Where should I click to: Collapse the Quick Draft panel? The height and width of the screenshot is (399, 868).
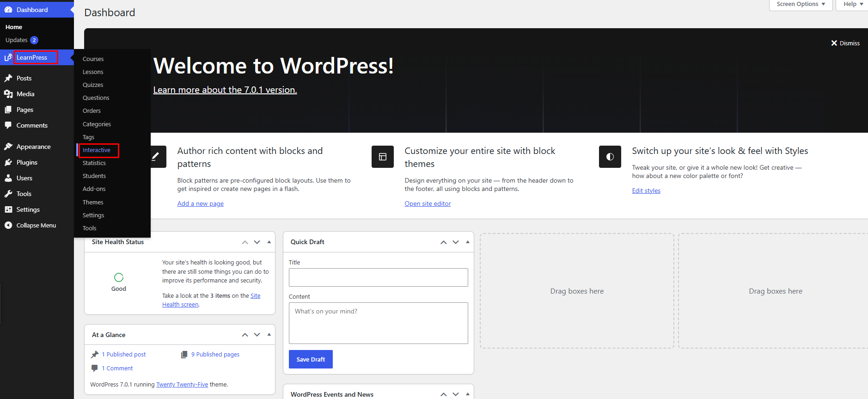(x=468, y=242)
